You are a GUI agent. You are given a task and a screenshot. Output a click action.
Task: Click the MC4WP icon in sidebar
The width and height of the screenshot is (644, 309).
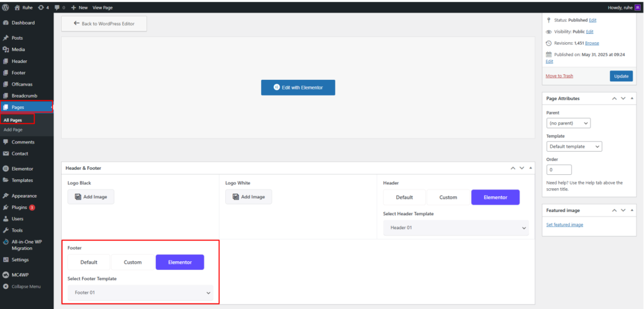[6, 275]
